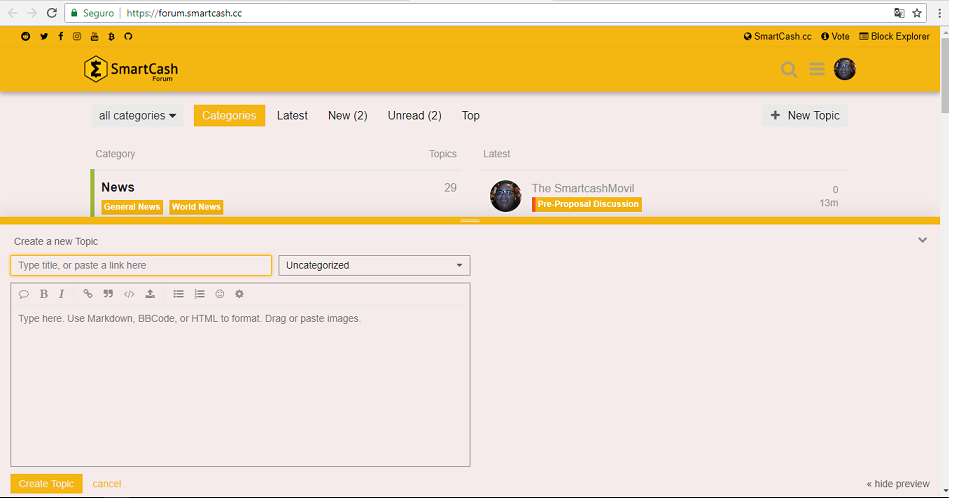Viewport: 956px width, 501px height.
Task: Click the Latest column header
Action: coord(497,154)
